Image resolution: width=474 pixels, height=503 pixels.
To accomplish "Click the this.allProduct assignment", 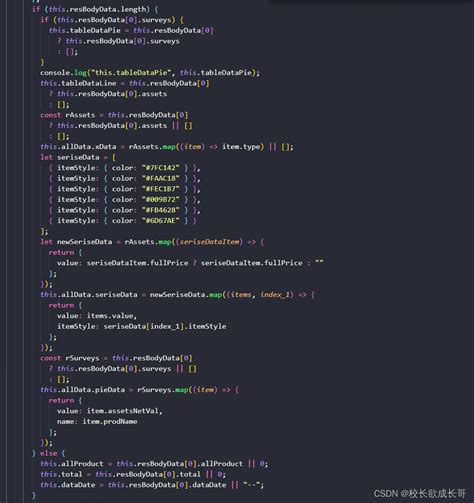I will point(154,464).
